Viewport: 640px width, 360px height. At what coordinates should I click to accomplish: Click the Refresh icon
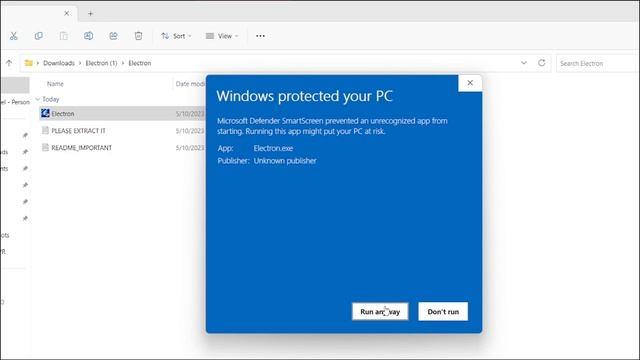[542, 63]
